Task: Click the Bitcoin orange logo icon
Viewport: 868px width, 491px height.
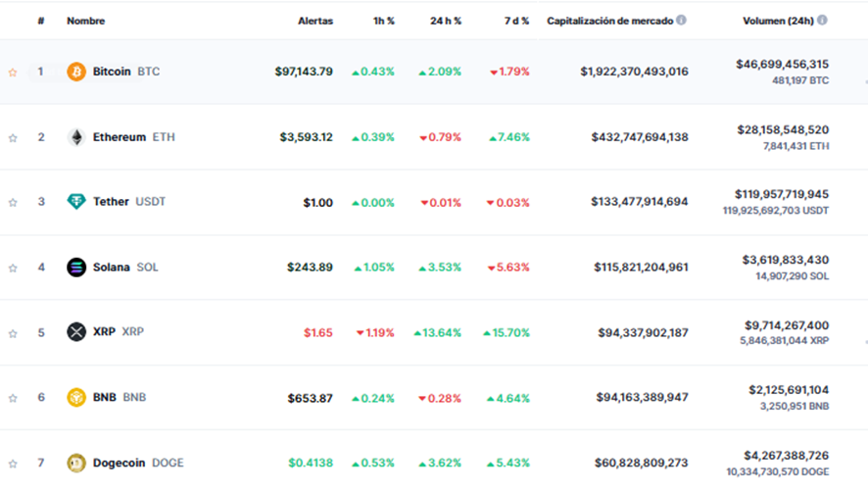Action: tap(76, 72)
